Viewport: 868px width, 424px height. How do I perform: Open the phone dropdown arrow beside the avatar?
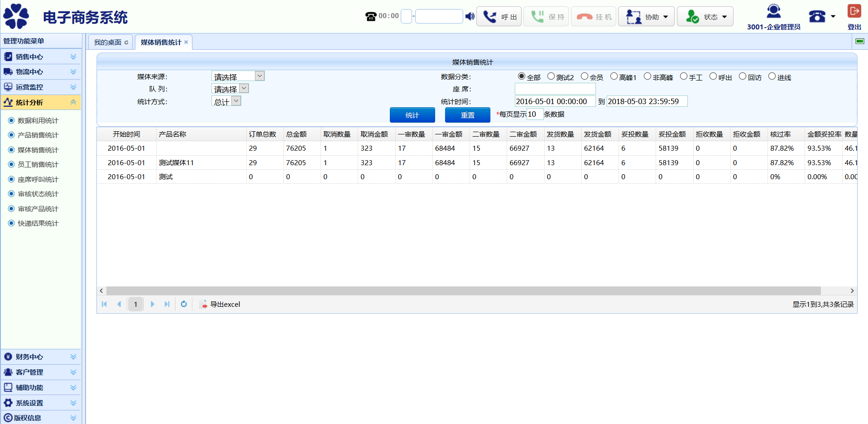click(x=833, y=16)
